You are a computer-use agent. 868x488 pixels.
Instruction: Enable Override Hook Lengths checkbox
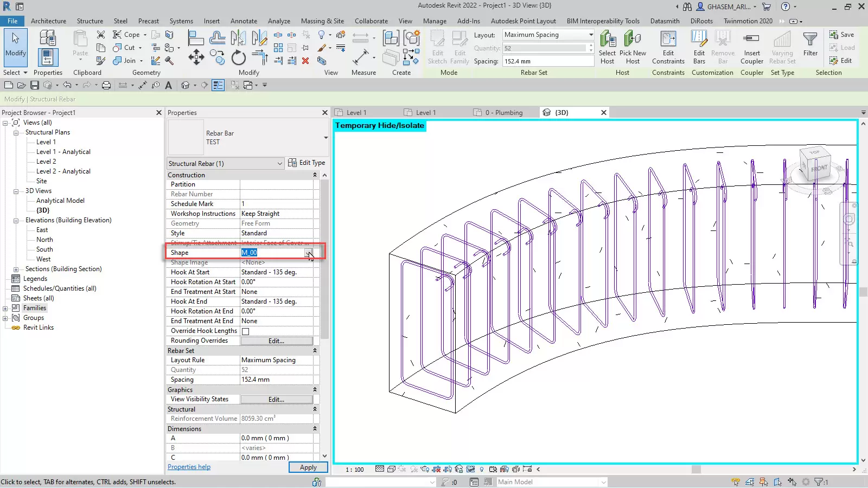pyautogui.click(x=245, y=331)
